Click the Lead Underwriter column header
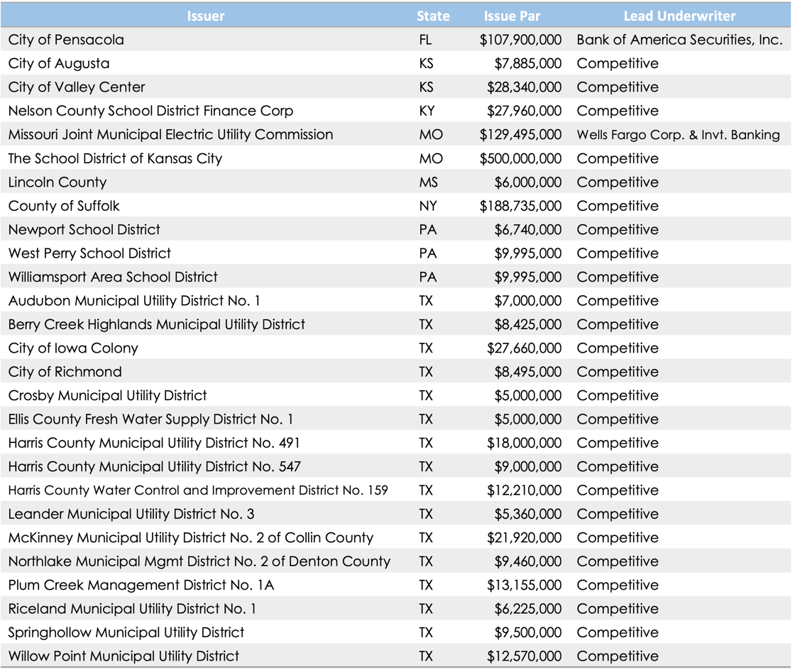Viewport: 795px width, 672px height. coord(679,16)
